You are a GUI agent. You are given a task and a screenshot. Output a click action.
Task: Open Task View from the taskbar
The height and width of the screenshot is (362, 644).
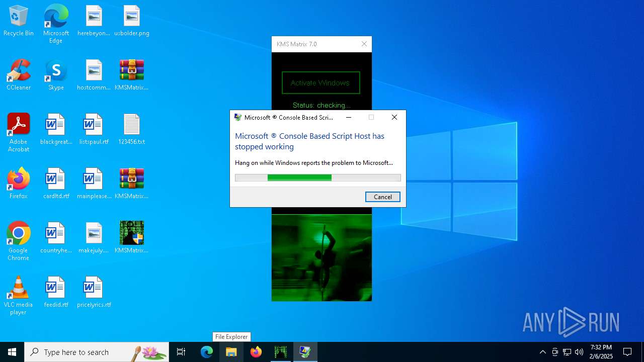tap(181, 352)
